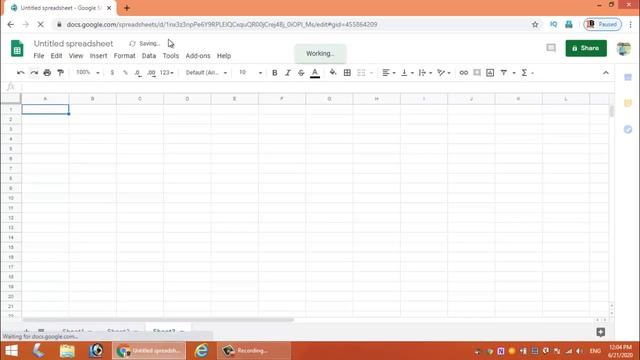Screen dimensions: 640x360
Task: Select cell A1
Action: (x=45, y=109)
